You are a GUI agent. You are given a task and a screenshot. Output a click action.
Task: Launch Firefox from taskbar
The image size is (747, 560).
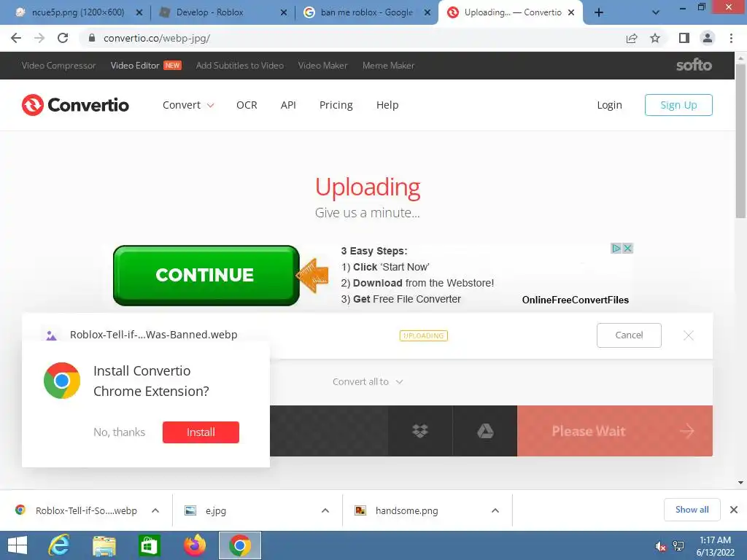194,545
